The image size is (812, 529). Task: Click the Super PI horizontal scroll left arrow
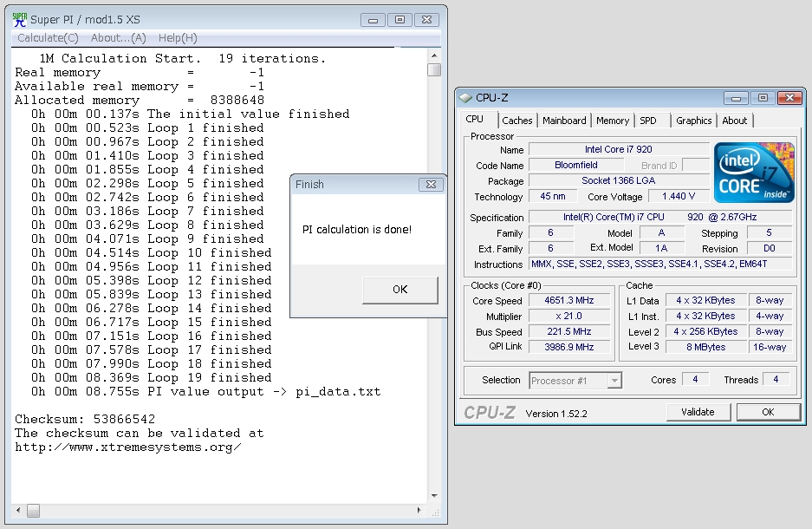click(19, 510)
